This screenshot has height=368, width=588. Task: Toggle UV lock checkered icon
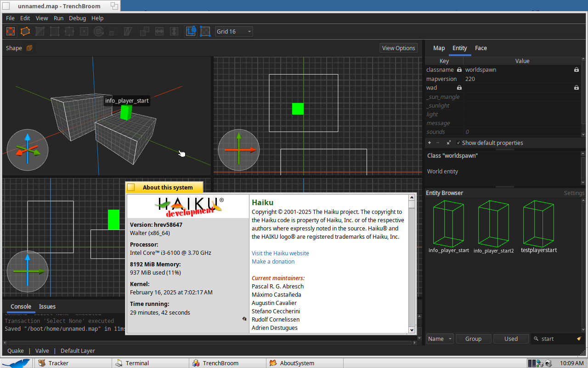(205, 31)
